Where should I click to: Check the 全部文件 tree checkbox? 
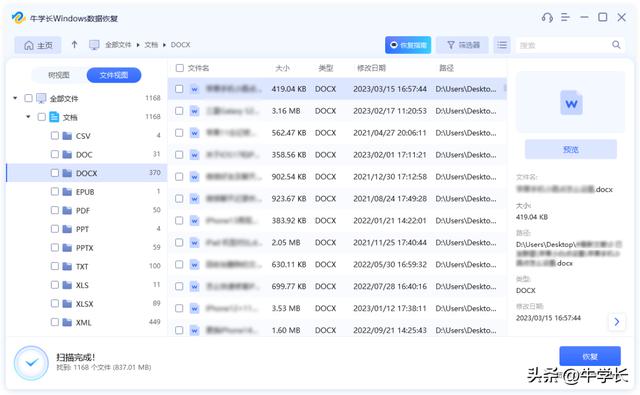(29, 98)
